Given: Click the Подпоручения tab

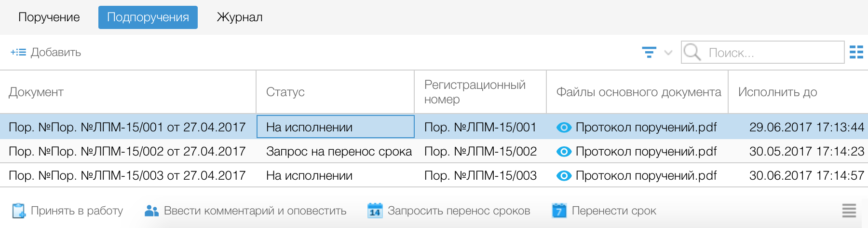Looking at the screenshot, I should (x=148, y=17).
